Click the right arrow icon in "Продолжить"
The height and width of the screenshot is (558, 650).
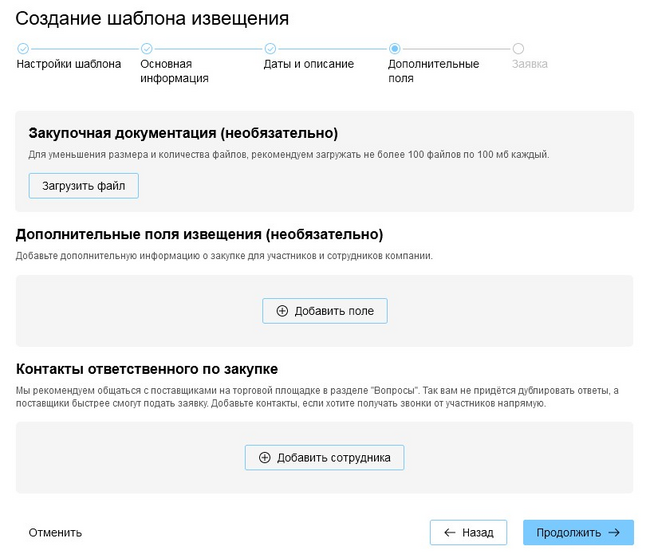(614, 533)
